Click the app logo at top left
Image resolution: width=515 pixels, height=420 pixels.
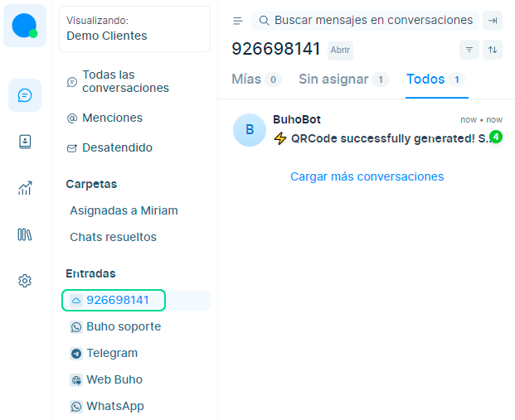click(25, 25)
